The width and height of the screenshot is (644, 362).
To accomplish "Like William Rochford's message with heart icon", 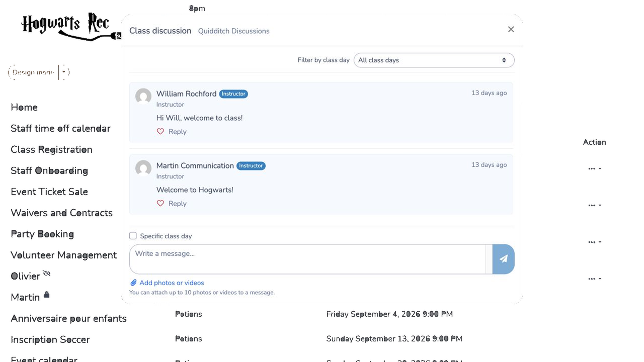I will point(160,132).
